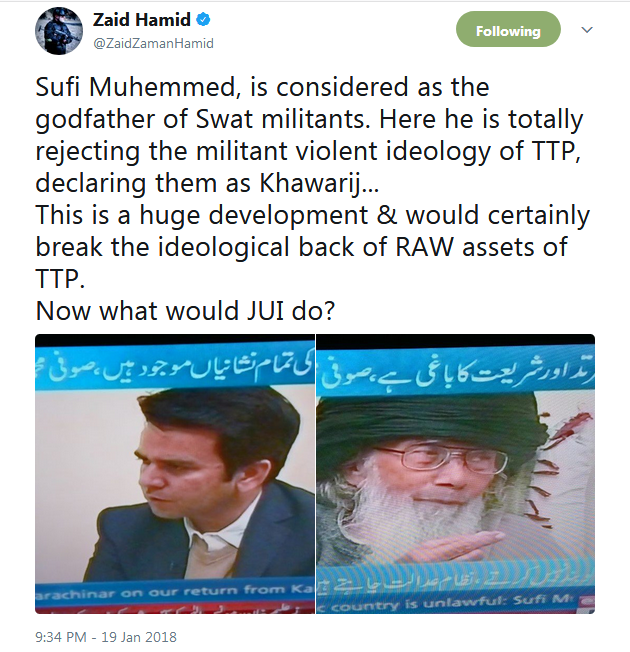This screenshot has width=630, height=652.
Task: Open the left photo of man in suit
Action: pos(175,474)
